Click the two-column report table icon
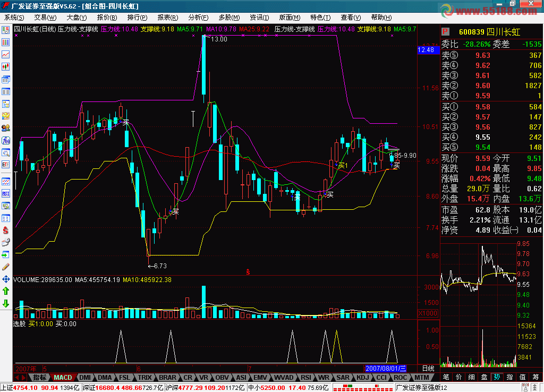This screenshot has width=544, height=392. click(5, 91)
